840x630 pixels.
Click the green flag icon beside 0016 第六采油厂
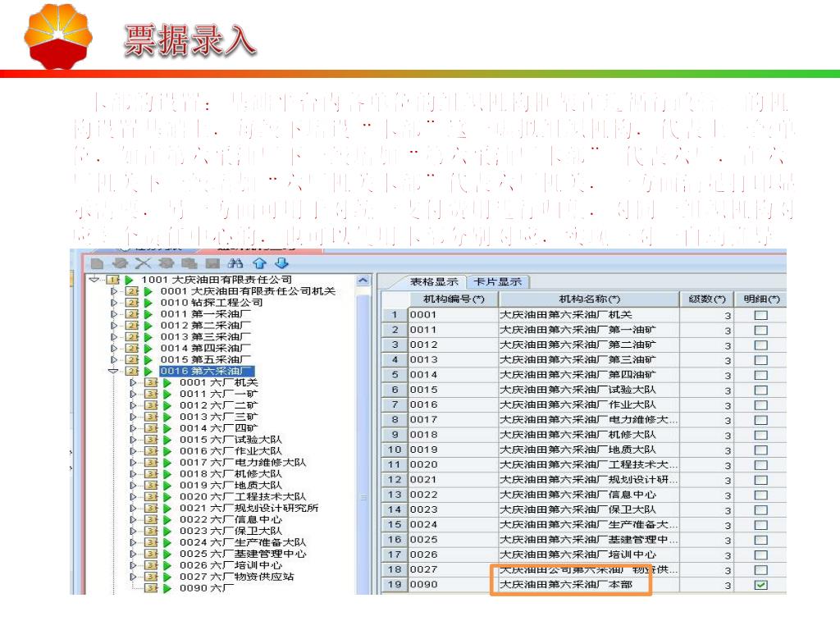point(148,372)
